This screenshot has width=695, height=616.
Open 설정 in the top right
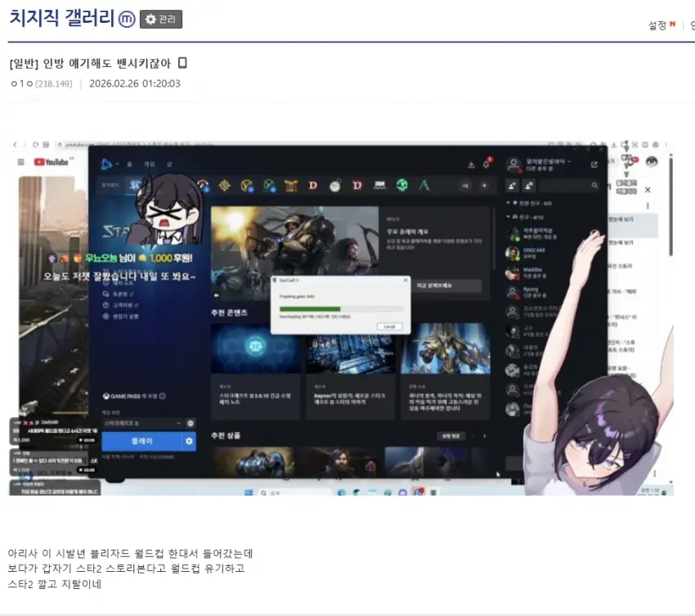657,25
